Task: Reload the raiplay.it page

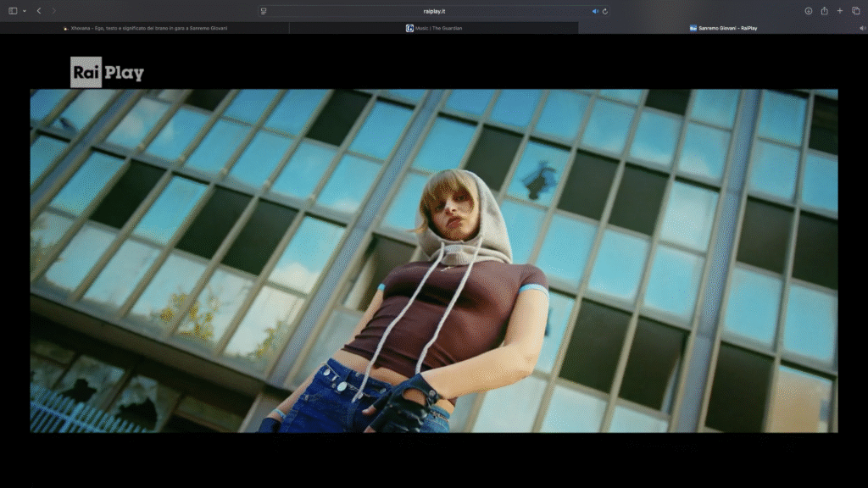Action: pyautogui.click(x=605, y=11)
